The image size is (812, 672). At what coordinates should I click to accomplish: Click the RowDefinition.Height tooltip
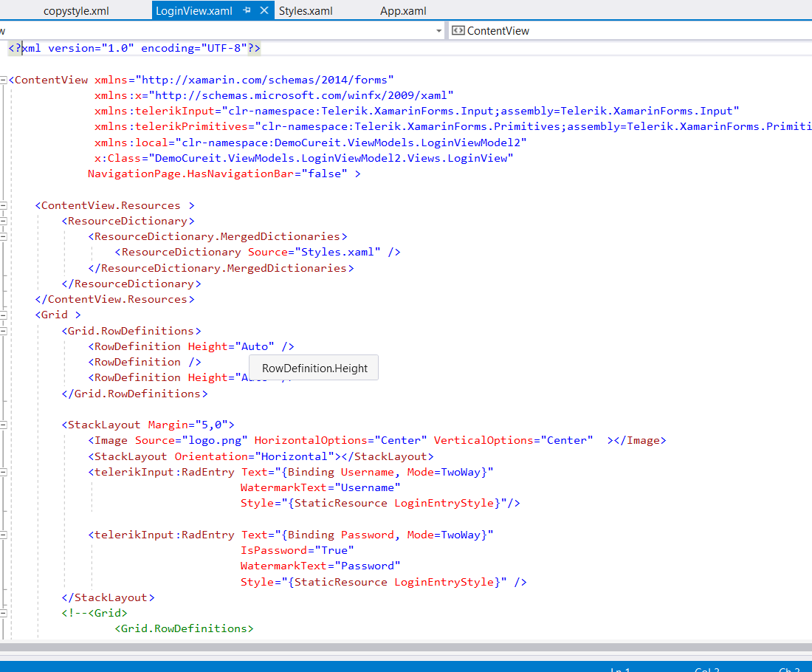point(314,368)
